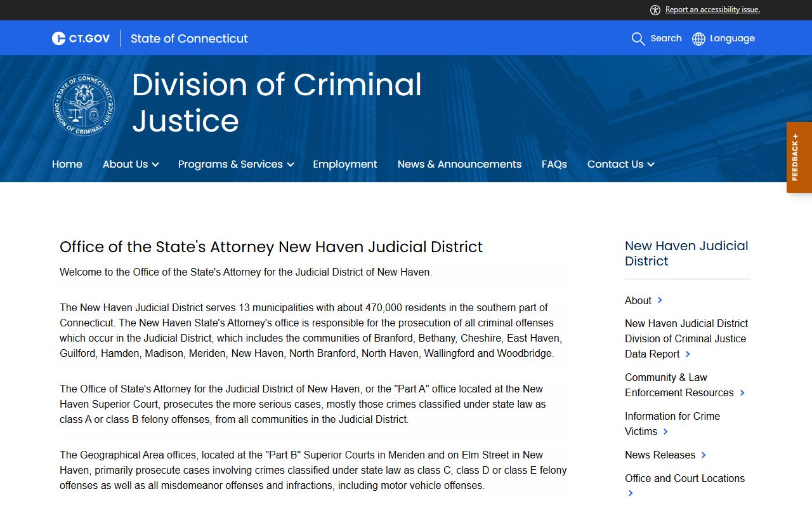This screenshot has height=508, width=812.
Task: Click the arrow after Data Report
Action: point(688,354)
